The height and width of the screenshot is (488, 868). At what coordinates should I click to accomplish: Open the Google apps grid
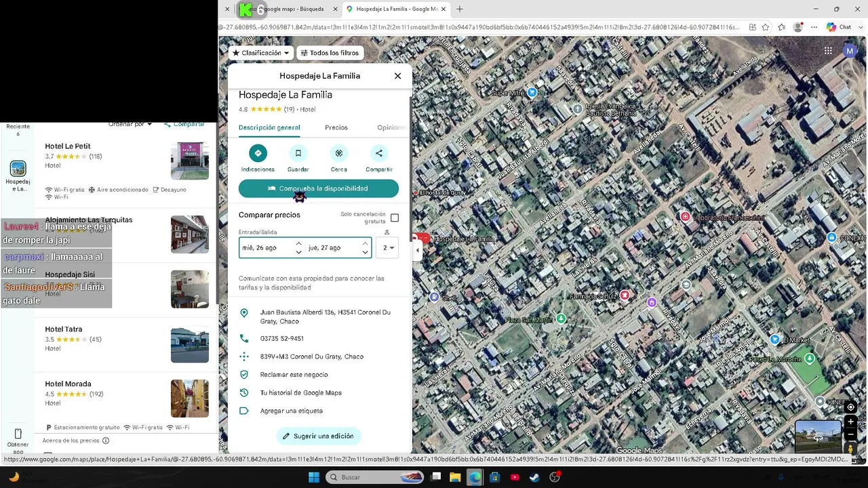click(x=828, y=51)
